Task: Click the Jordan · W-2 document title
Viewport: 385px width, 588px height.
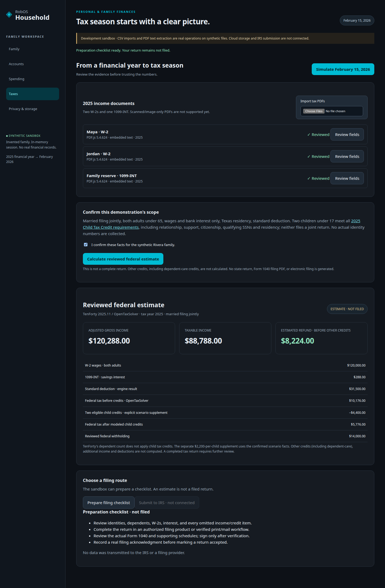Action: tap(98, 154)
